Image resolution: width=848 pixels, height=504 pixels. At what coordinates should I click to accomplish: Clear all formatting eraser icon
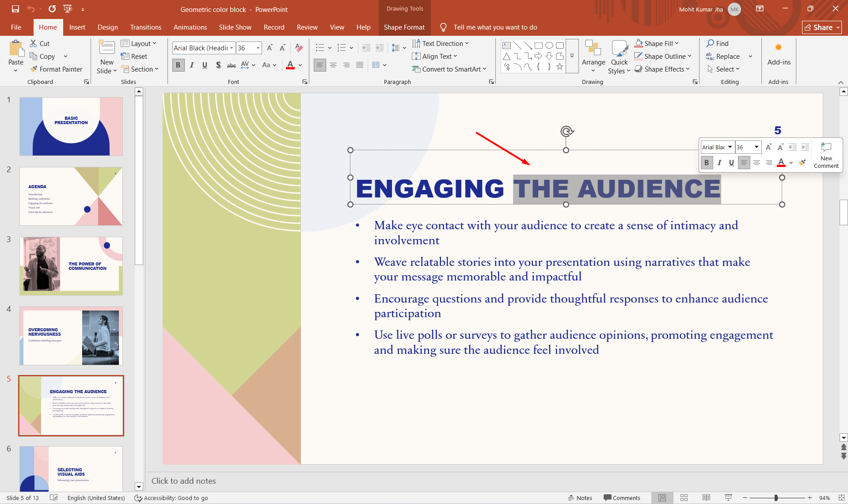(299, 48)
